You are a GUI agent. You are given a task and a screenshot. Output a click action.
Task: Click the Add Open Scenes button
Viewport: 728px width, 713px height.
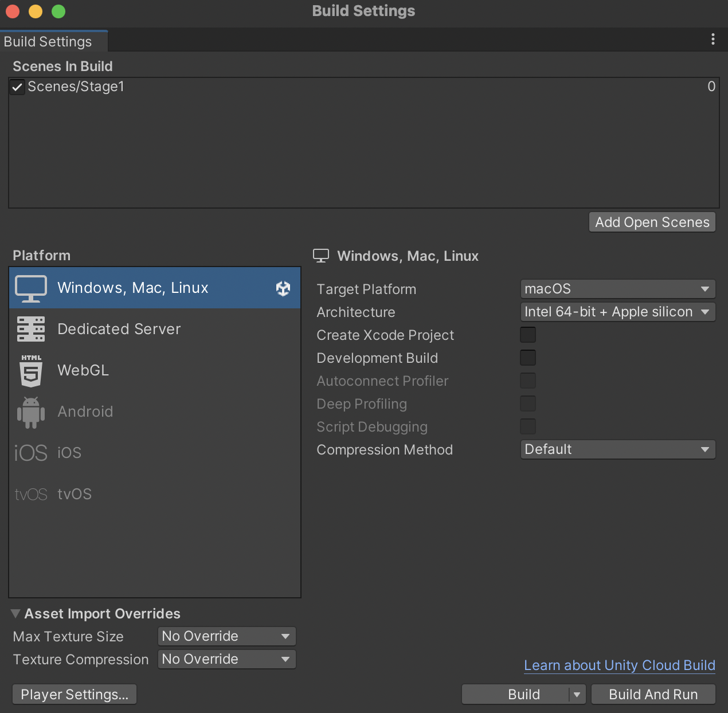pyautogui.click(x=652, y=222)
